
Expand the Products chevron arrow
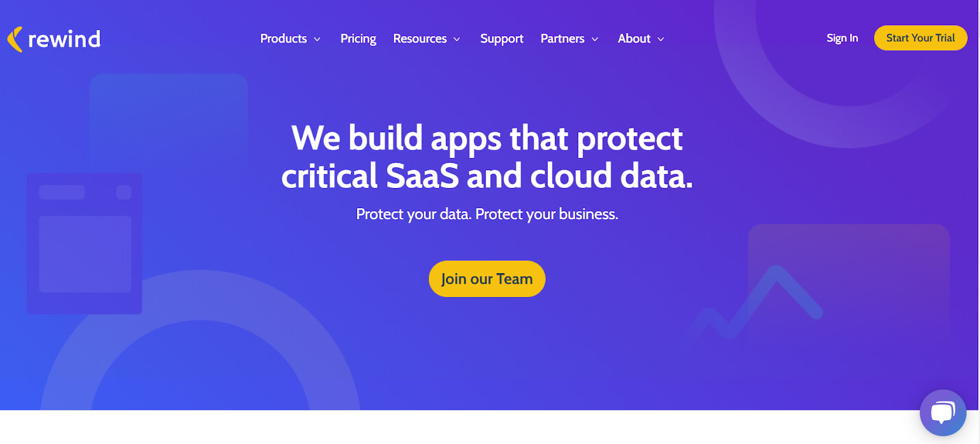coord(317,39)
